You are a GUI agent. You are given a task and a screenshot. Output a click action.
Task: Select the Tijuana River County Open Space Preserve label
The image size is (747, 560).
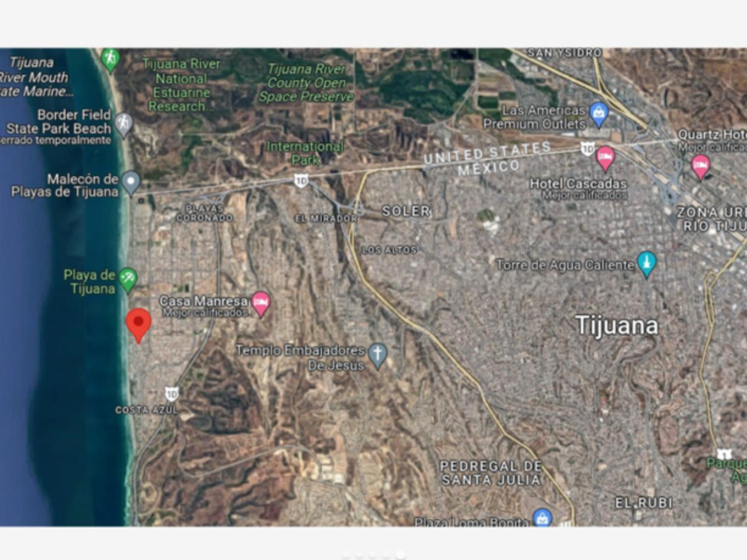(x=306, y=83)
